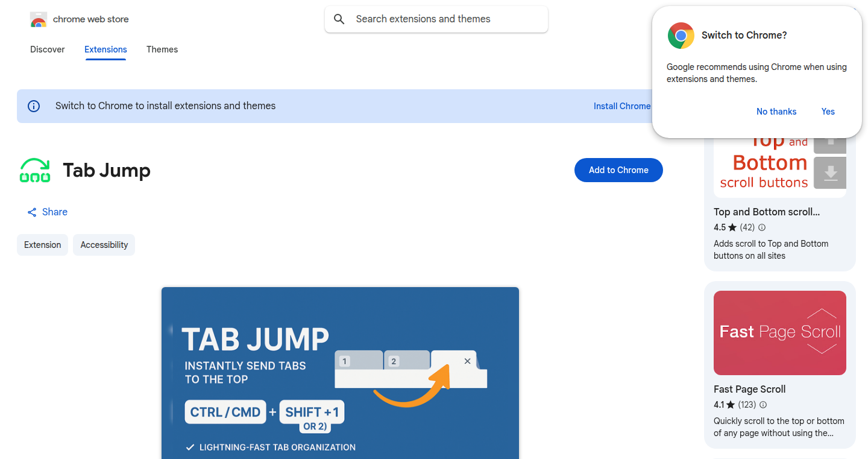This screenshot has width=868, height=459.
Task: Click the Chrome logo in the popup
Action: pos(681,36)
